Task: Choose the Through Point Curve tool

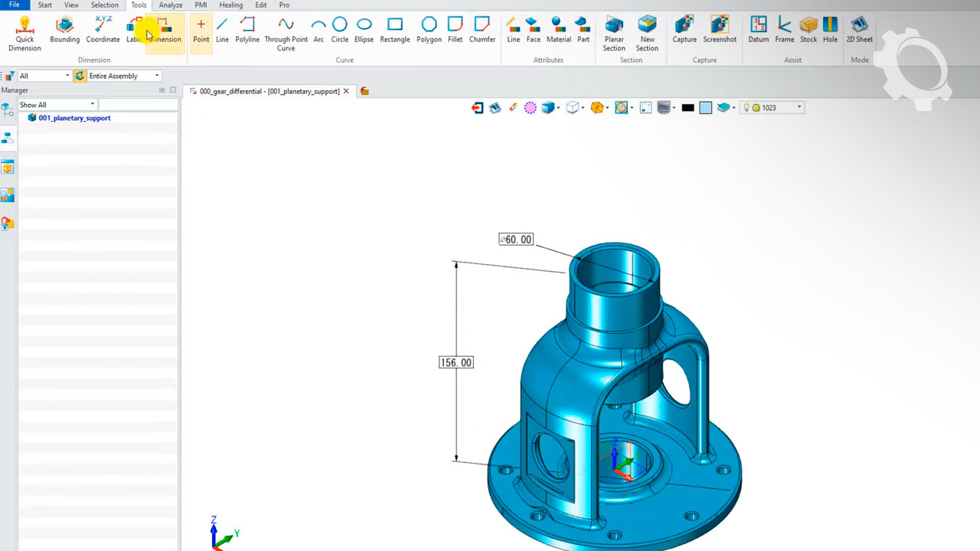Action: [286, 34]
